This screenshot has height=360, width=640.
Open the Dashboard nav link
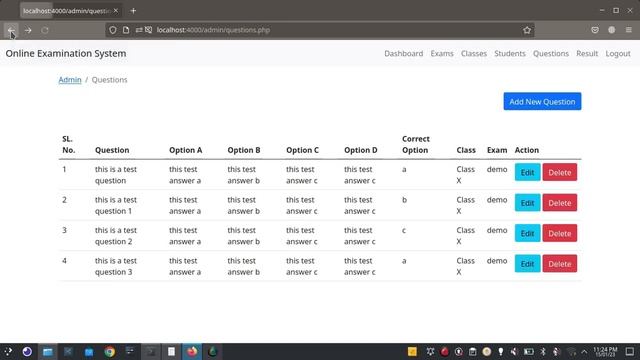[x=403, y=53]
